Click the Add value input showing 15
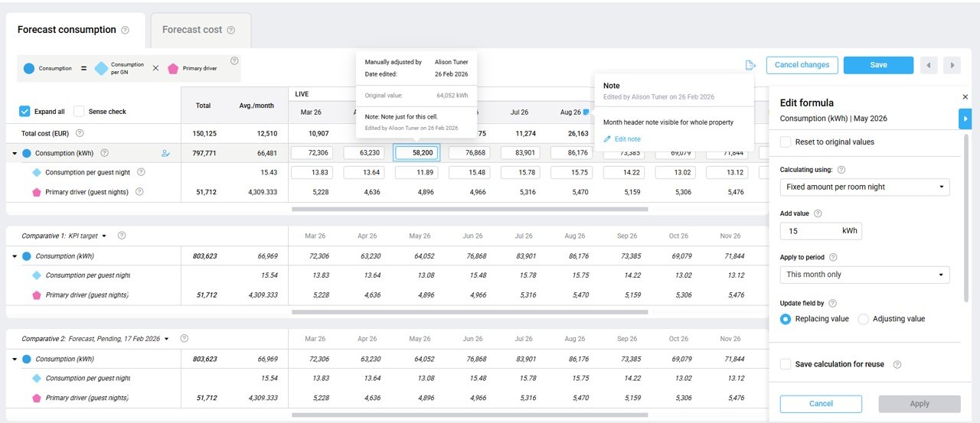The height and width of the screenshot is (423, 980). [821, 230]
